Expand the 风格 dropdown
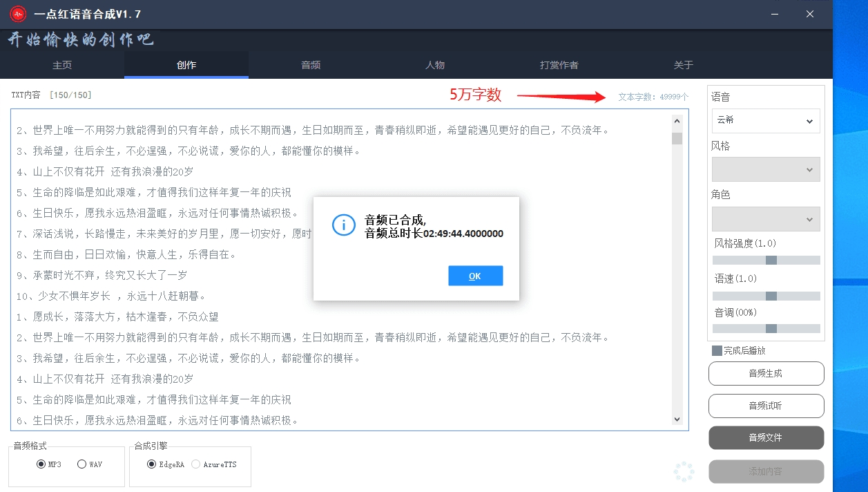Image resolution: width=868 pixels, height=492 pixels. click(x=766, y=169)
